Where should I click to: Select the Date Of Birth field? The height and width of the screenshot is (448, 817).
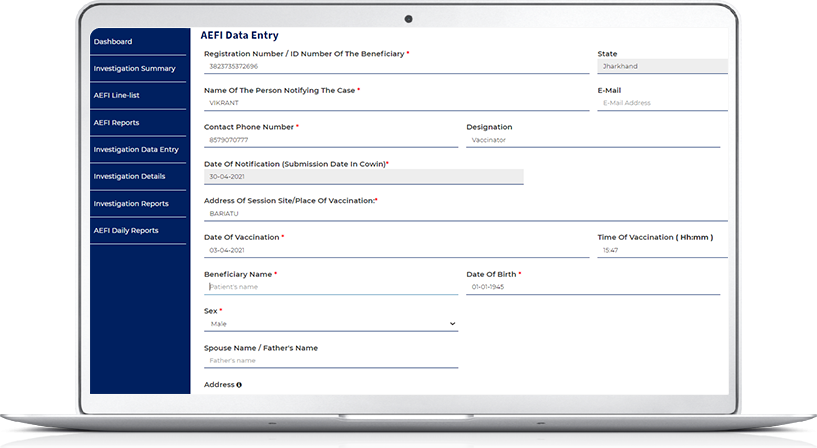point(592,287)
